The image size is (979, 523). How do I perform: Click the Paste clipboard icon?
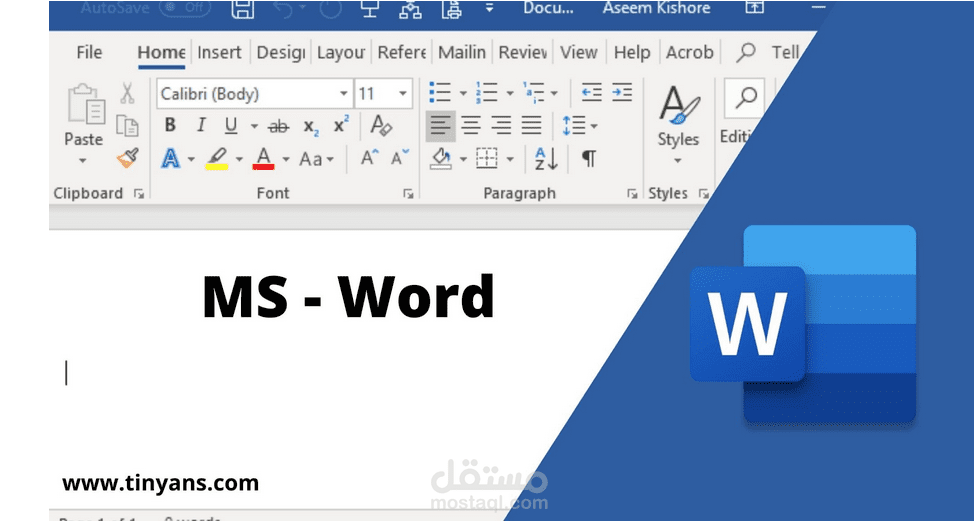(x=86, y=105)
